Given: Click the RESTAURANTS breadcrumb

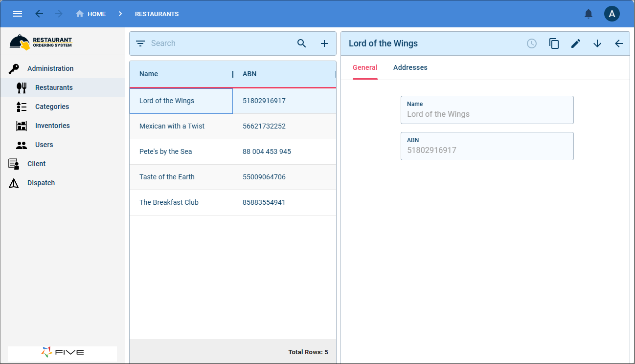Looking at the screenshot, I should click(157, 14).
